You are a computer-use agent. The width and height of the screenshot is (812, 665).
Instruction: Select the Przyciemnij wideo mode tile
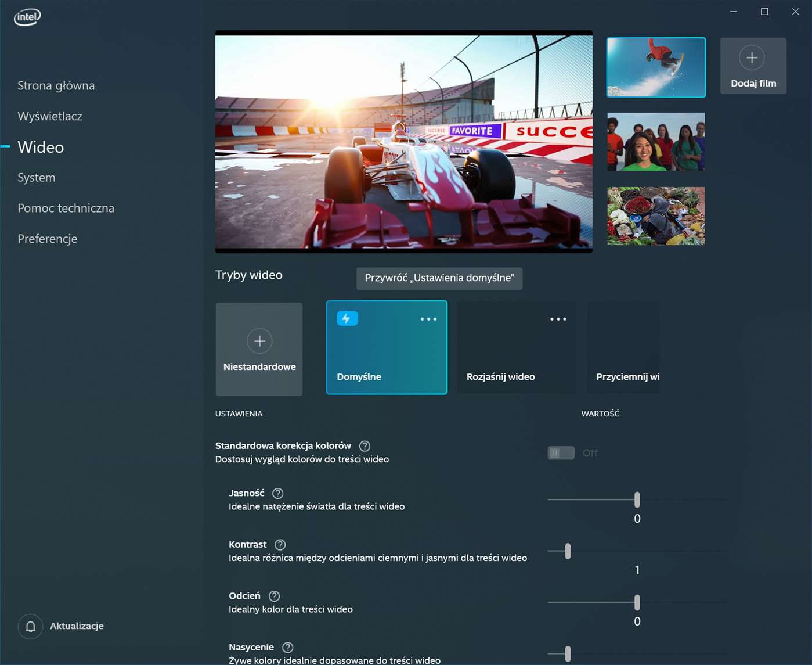(x=623, y=347)
